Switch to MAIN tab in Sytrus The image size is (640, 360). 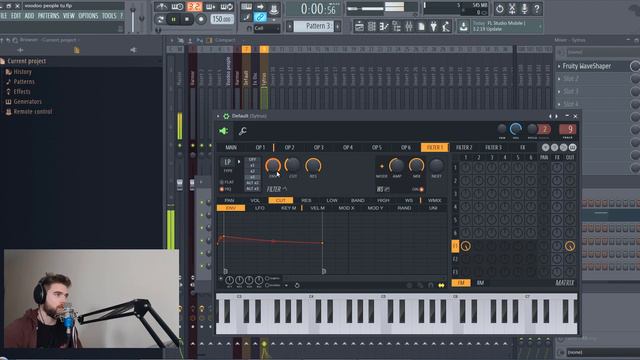coord(231,147)
